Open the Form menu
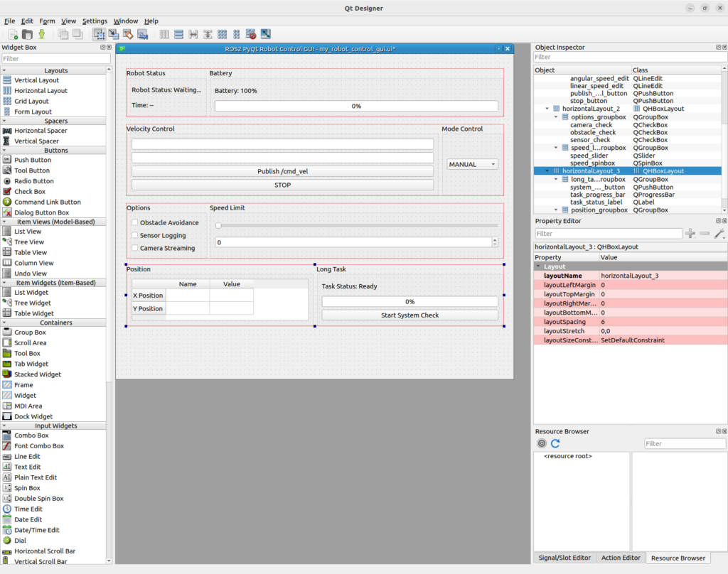Screen dimensions: 728x574 47,21
